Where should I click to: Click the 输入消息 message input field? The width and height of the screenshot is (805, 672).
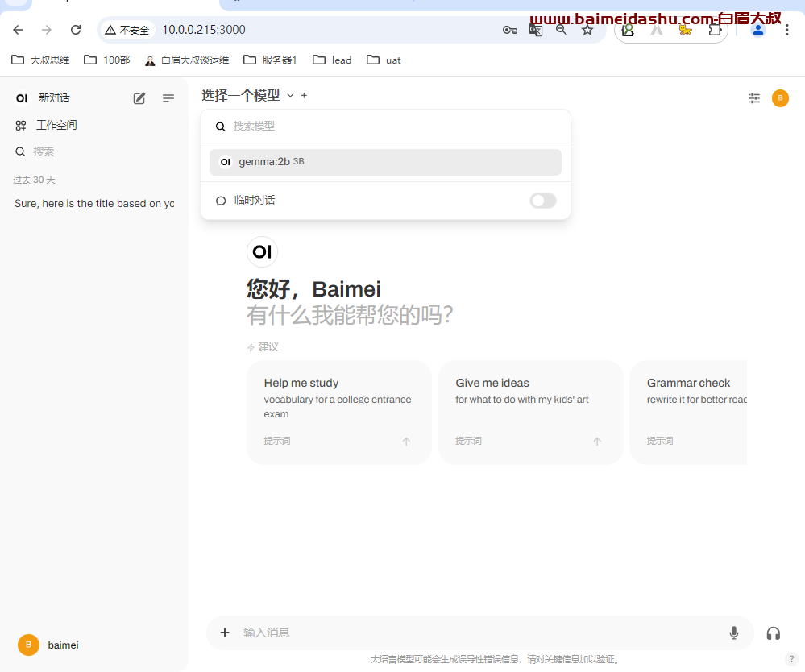tap(480, 633)
